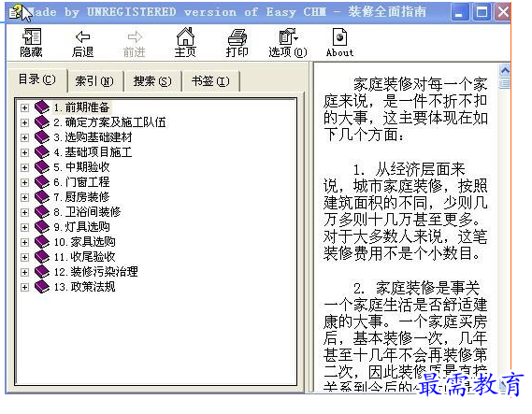Click the book icon beside 12. 装修污染治理
The image size is (532, 414).
pyautogui.click(x=42, y=271)
